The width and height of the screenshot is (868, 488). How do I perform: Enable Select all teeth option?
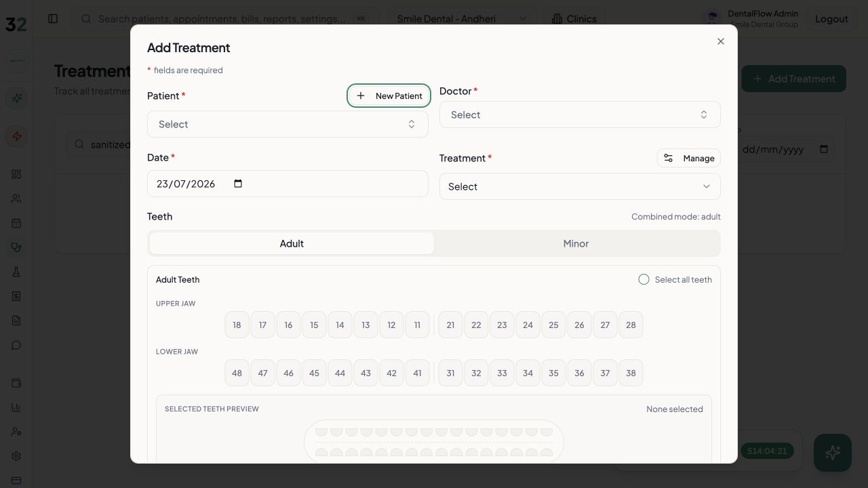[644, 279]
